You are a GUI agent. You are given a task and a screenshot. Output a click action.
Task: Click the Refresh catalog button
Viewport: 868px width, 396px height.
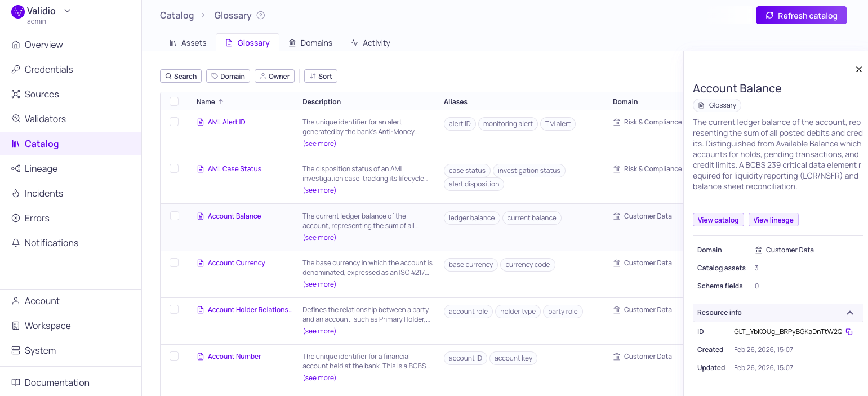point(801,16)
